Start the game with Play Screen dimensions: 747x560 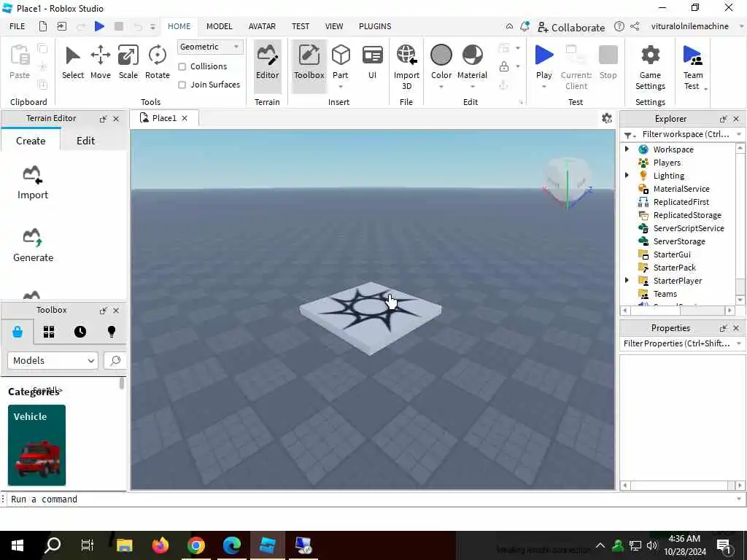pos(543,61)
